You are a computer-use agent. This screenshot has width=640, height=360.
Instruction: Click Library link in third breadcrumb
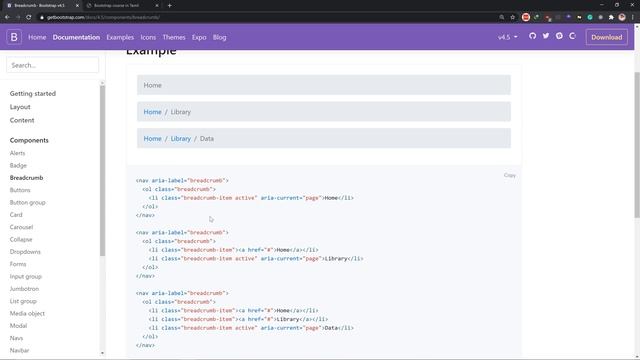180,138
